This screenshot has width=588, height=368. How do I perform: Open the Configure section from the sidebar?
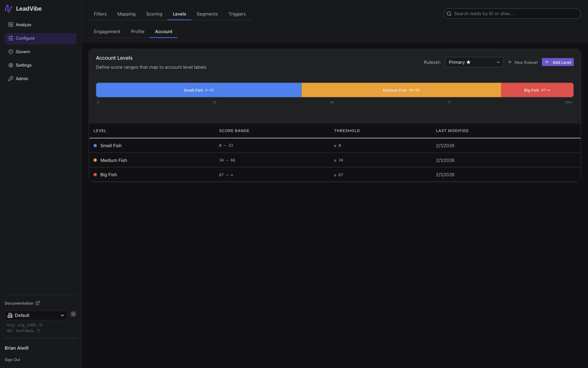tap(11, 38)
